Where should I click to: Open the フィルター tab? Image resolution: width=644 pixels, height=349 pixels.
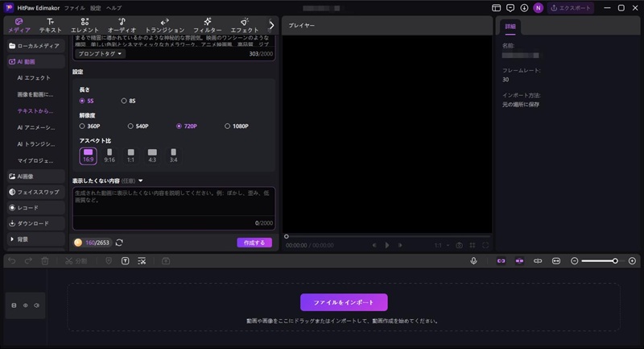[208, 26]
